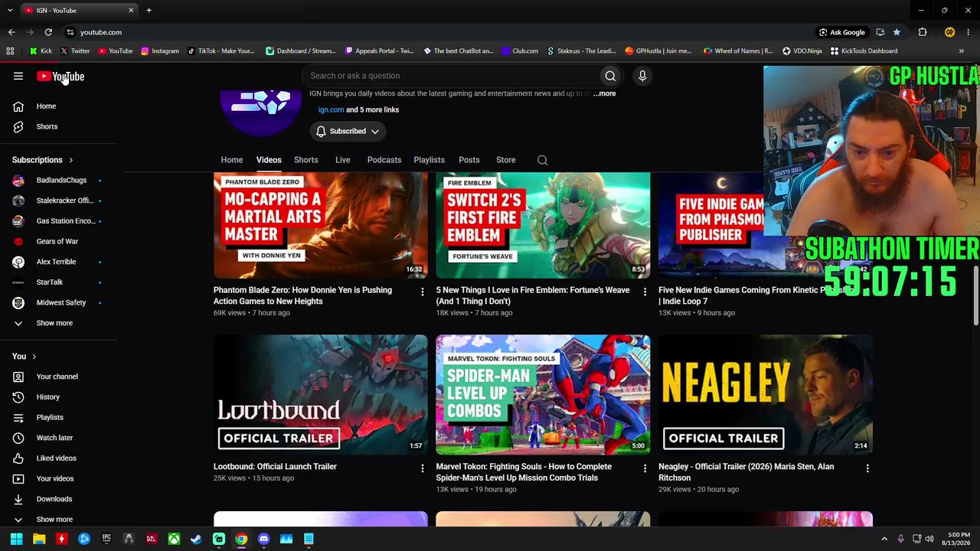
Task: Expand channel description with ...more
Action: (604, 93)
